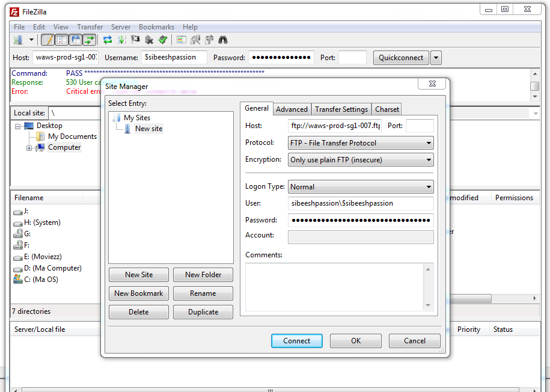550x392 pixels.
Task: Open the Edit menu
Action: pyautogui.click(x=39, y=27)
